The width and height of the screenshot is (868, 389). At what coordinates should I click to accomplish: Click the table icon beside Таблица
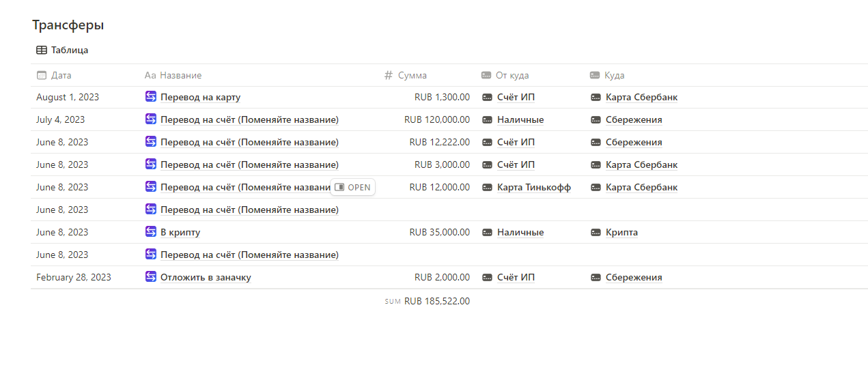pos(42,50)
